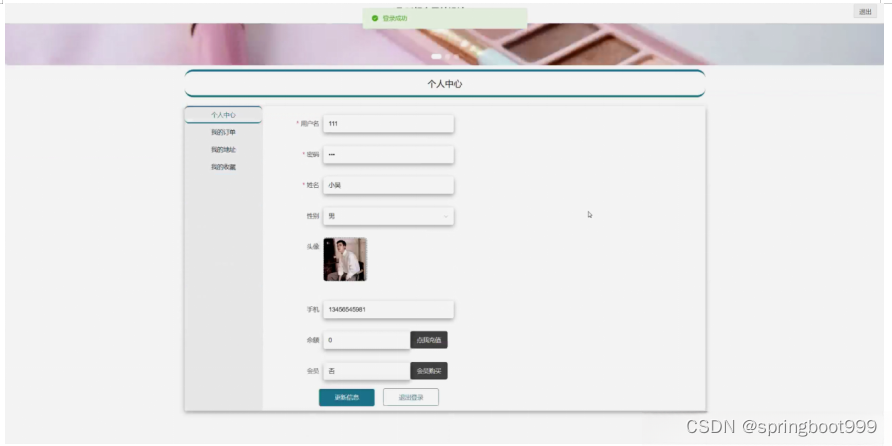Click the 个人中心 page title bar

click(445, 84)
